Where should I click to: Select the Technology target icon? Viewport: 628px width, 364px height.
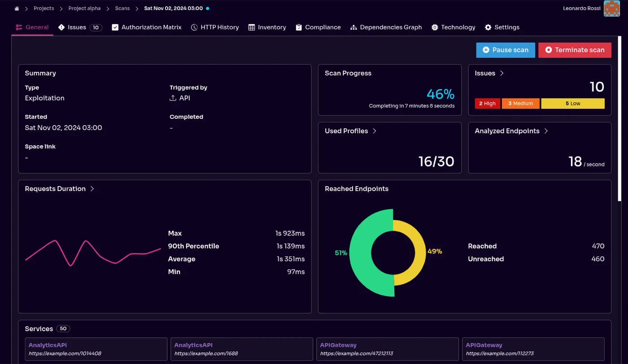coord(435,27)
